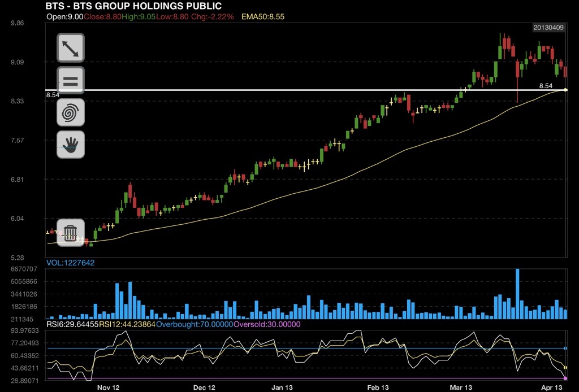The height and width of the screenshot is (392, 579).
Task: Click the yellow RSI12 endpoint dot
Action: (565, 367)
